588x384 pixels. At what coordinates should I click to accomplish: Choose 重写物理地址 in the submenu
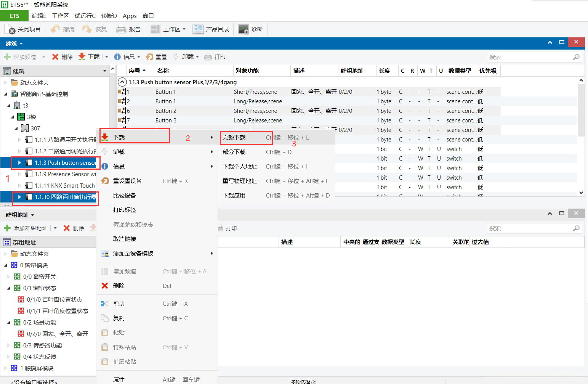(x=276, y=181)
